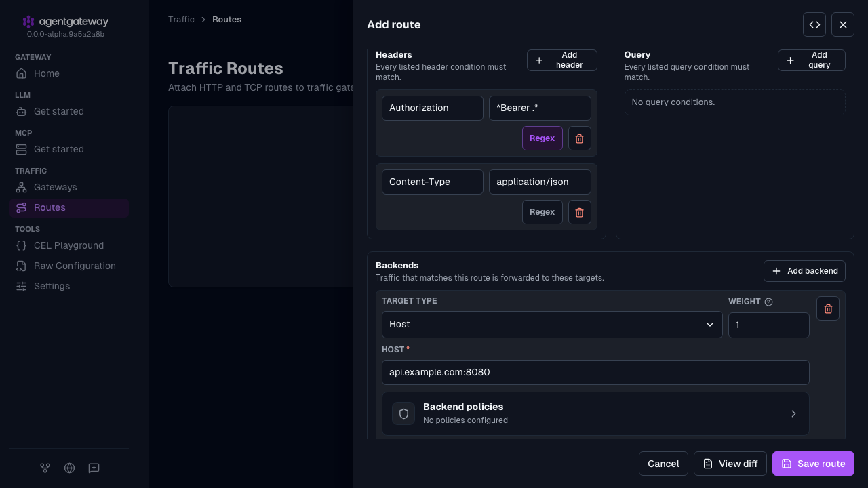Select Routes in the sidebar
The height and width of the screenshot is (488, 868).
(x=69, y=207)
